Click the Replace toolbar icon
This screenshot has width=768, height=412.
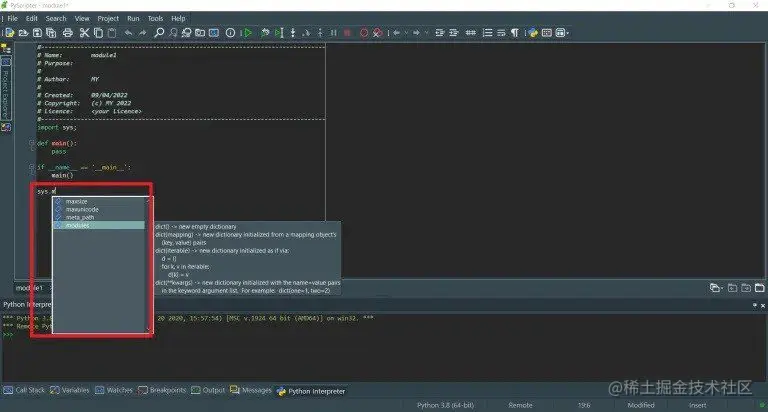(187, 33)
